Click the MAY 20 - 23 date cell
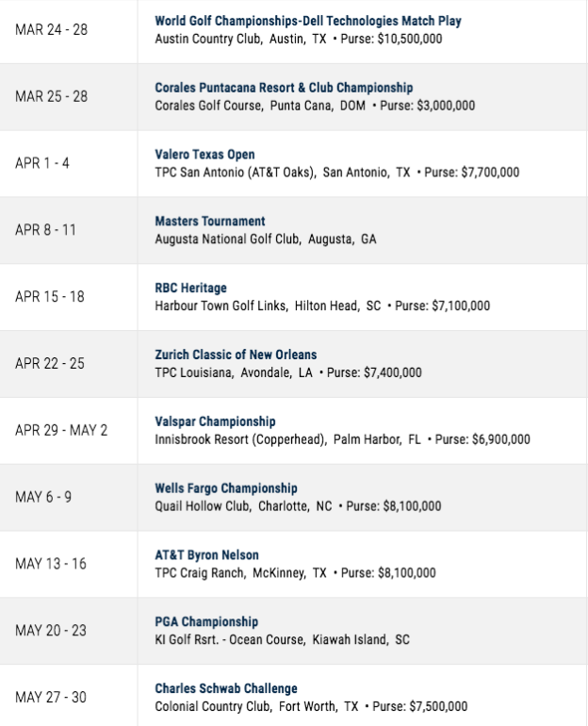 [x=69, y=631]
